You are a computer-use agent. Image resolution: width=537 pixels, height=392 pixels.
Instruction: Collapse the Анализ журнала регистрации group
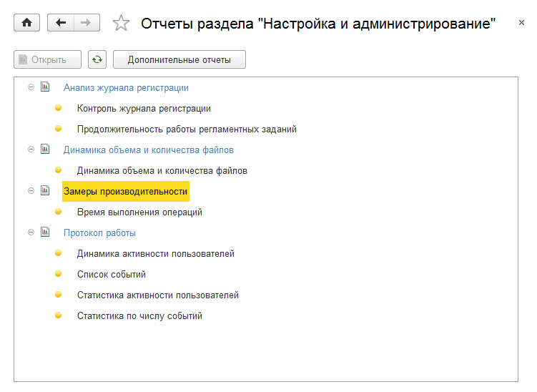pyautogui.click(x=31, y=87)
